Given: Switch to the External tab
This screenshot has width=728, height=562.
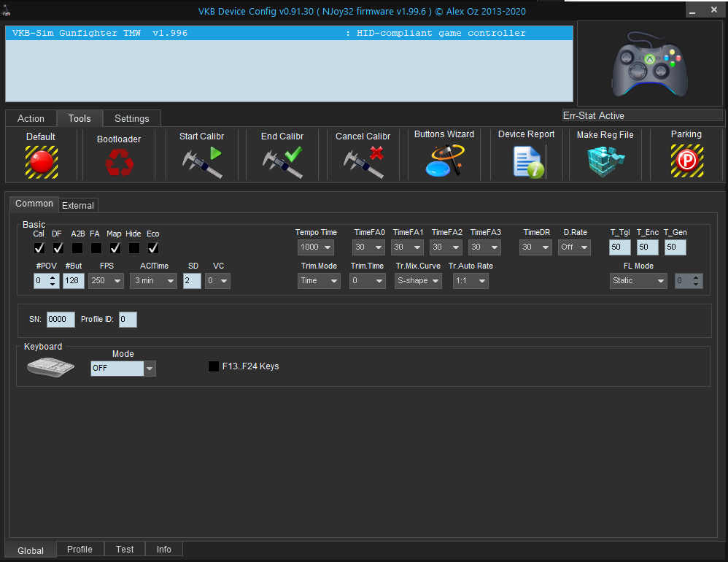Looking at the screenshot, I should [x=77, y=205].
